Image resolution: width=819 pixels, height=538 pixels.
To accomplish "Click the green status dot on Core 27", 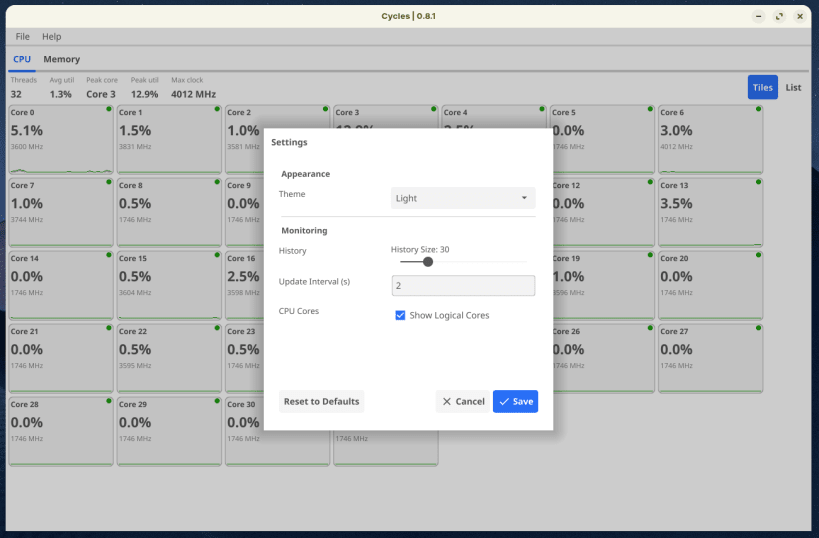I will (758, 328).
